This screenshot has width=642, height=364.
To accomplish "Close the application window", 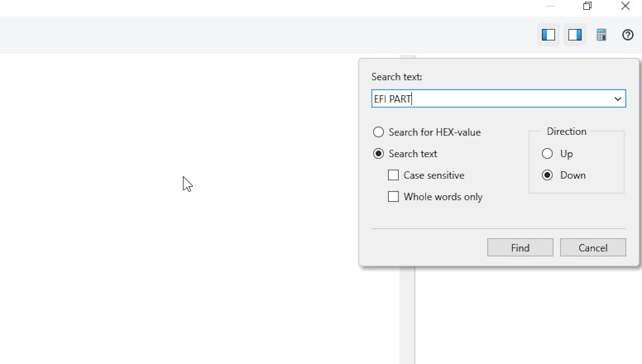I will click(x=625, y=6).
